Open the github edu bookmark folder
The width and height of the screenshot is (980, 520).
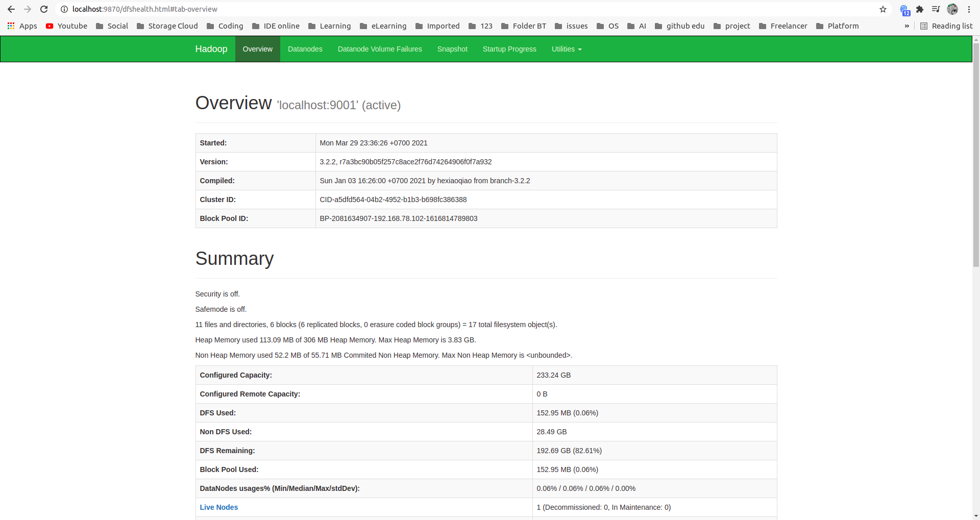click(x=680, y=26)
